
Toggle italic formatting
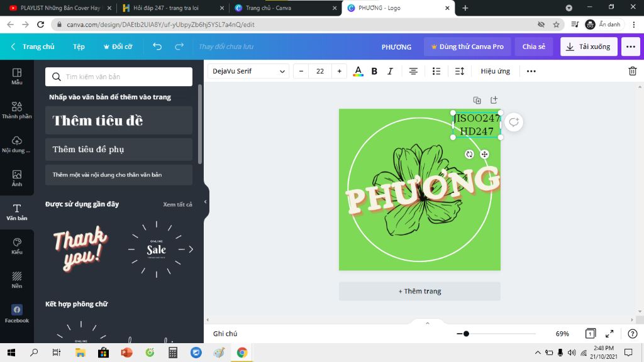click(390, 72)
